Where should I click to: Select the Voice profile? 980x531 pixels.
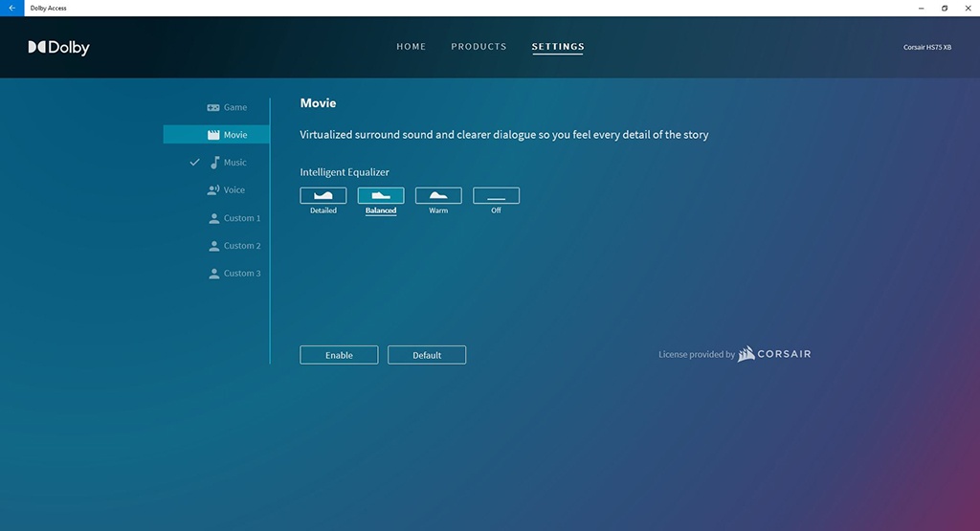pos(216,189)
